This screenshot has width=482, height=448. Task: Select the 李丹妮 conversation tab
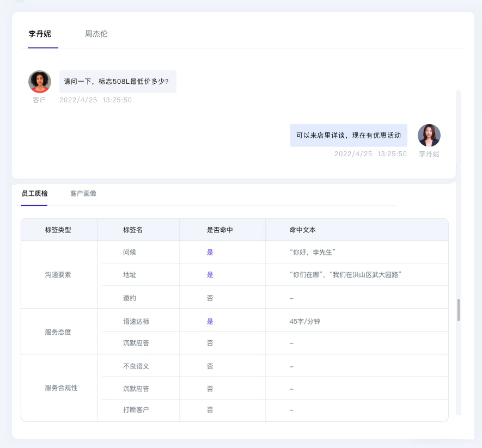pyautogui.click(x=40, y=34)
